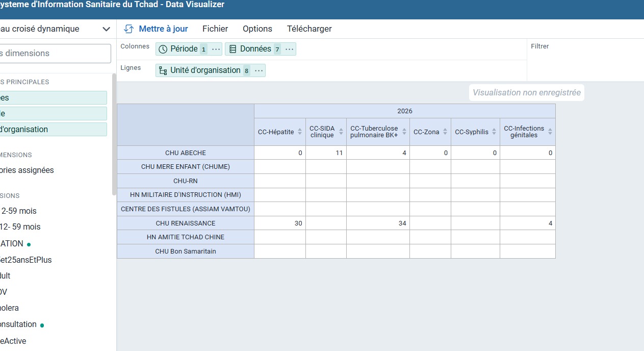Click the Période dimension chip
The height and width of the screenshot is (351, 644).
coord(189,49)
